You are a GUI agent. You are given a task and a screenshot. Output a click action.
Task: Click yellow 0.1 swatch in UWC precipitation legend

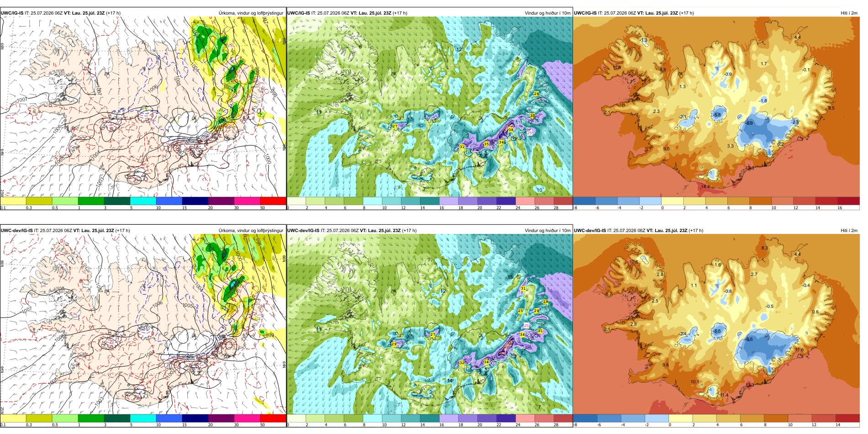13,201
